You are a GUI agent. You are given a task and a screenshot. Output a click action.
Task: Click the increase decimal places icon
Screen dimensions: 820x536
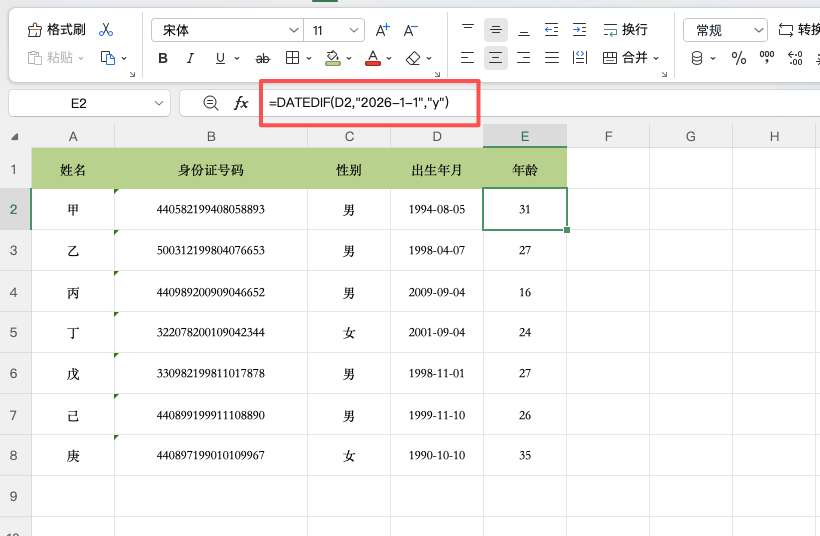pyautogui.click(x=795, y=58)
